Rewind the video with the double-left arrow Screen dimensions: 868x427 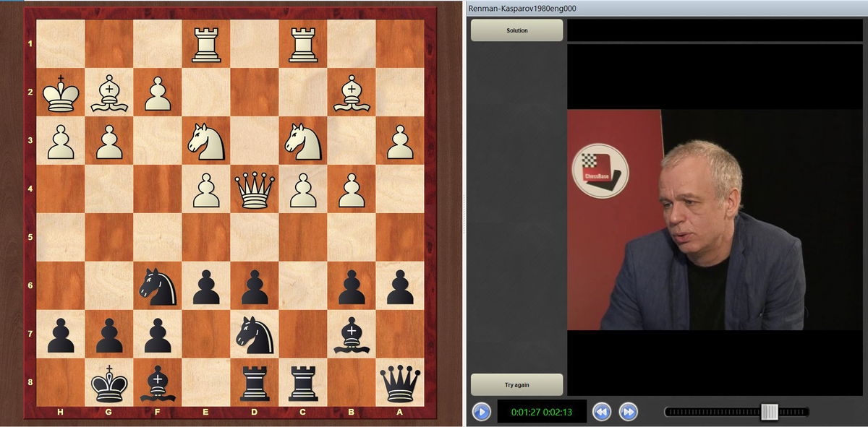click(602, 412)
